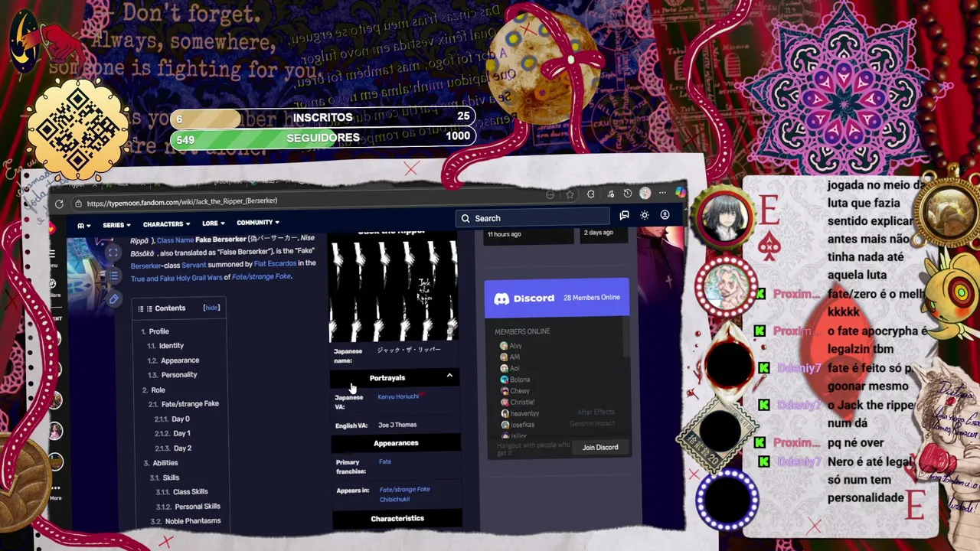Click the padlock site info icon

[x=78, y=204]
